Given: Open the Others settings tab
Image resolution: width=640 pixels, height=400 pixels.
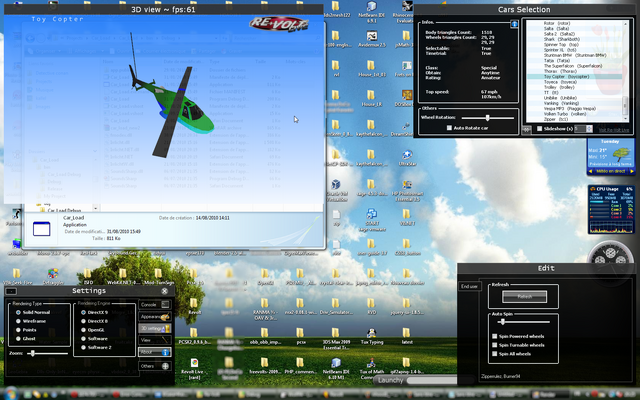Looking at the screenshot, I should (155, 366).
